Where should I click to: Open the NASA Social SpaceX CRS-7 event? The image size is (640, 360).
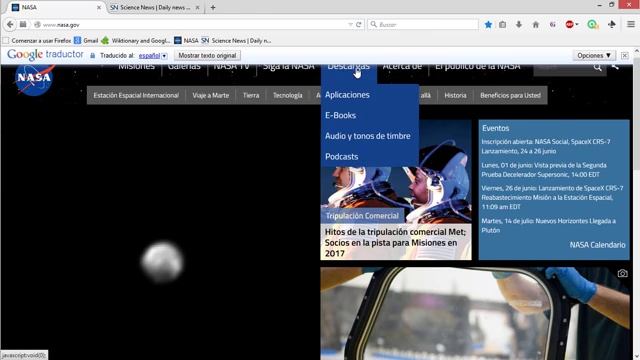point(546,146)
